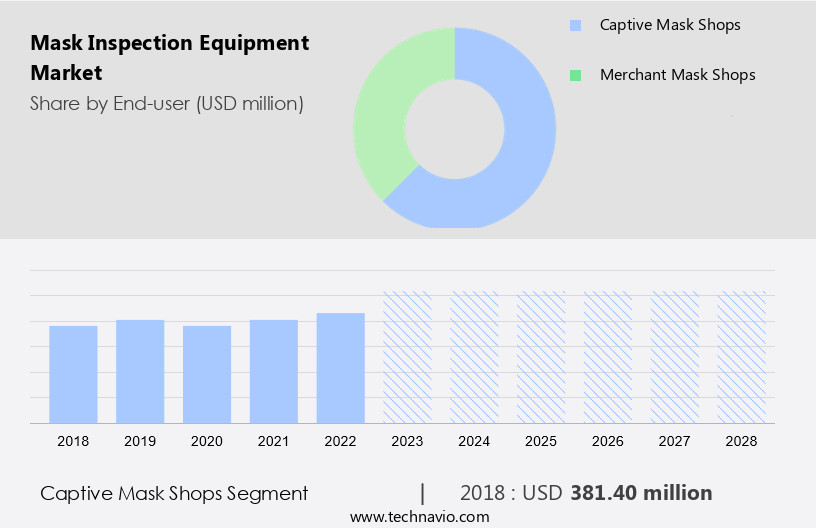
Task: Click the Captive Mask Shops Segment label
Action: [174, 493]
